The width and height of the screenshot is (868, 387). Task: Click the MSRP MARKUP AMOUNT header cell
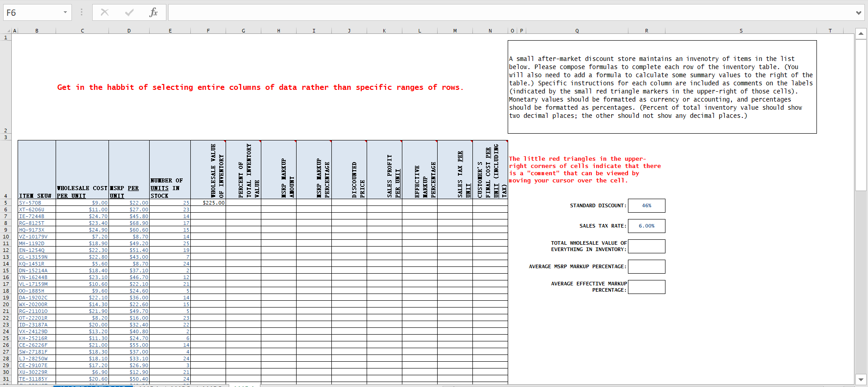pyautogui.click(x=278, y=170)
